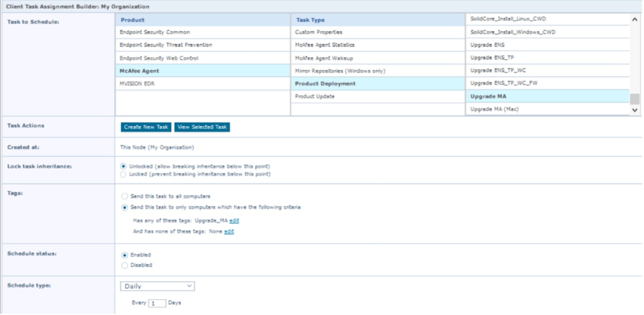The width and height of the screenshot is (644, 315).
Task: Choose send task only to computers with criteria
Action: click(x=124, y=207)
